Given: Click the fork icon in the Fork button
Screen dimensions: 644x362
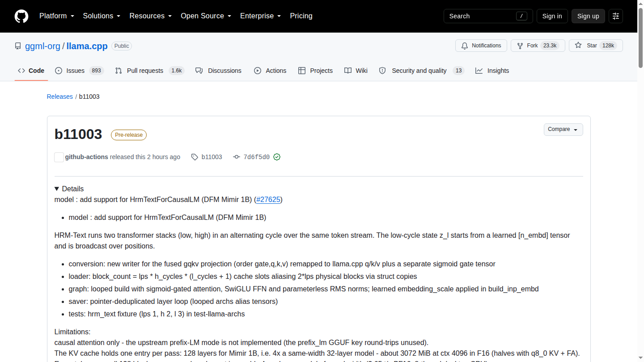Looking at the screenshot, I should click(520, 46).
